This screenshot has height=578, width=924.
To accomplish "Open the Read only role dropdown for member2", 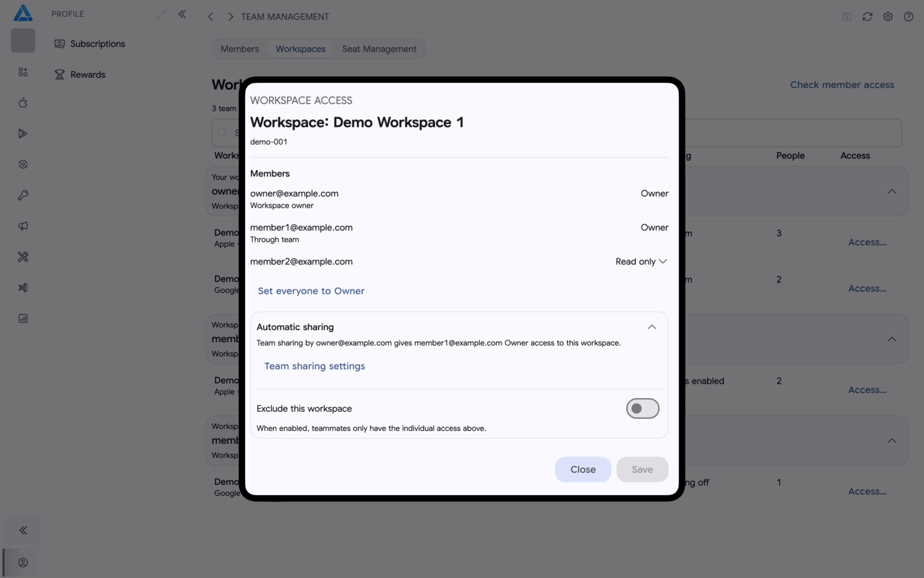I will 641,261.
